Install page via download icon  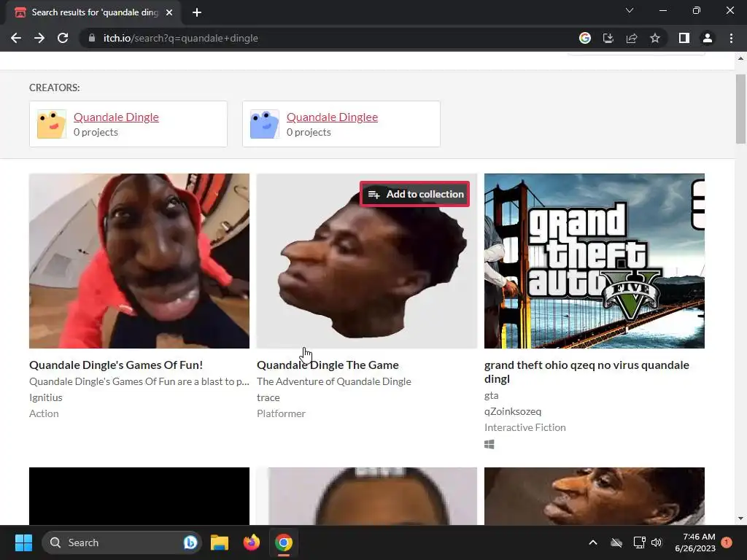coord(608,38)
